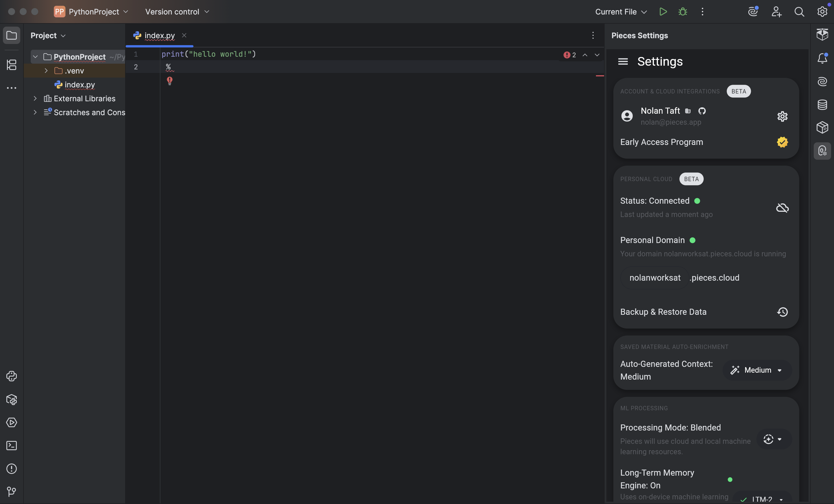Open the Structure tool window icon
Screen dimensions: 834x504
(12, 65)
